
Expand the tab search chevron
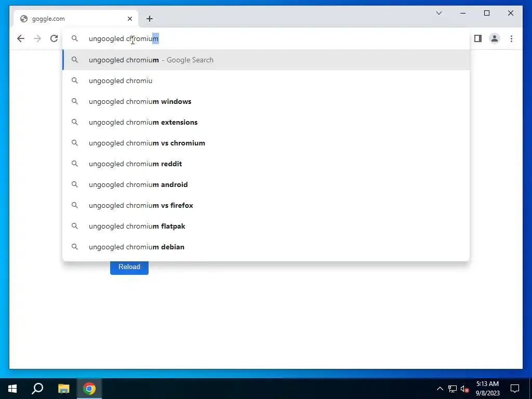(438, 13)
